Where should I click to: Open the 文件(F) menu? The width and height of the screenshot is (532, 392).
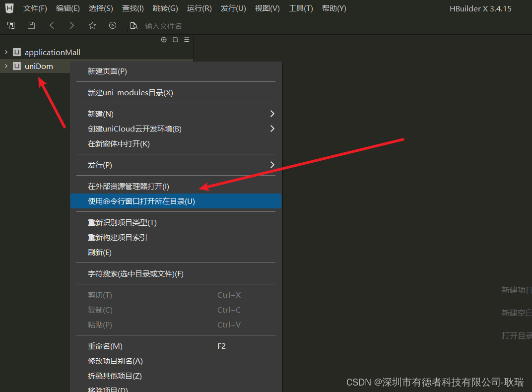[x=35, y=8]
